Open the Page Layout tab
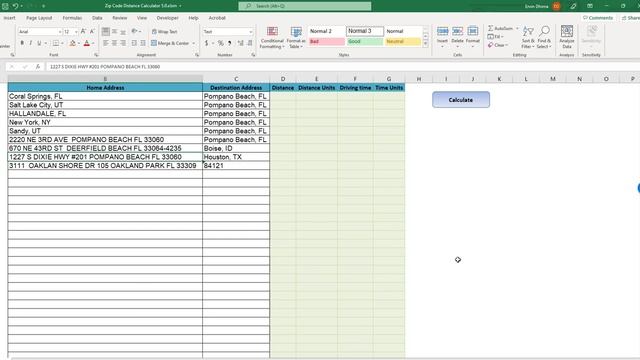This screenshot has height=360, width=640. coord(39,18)
